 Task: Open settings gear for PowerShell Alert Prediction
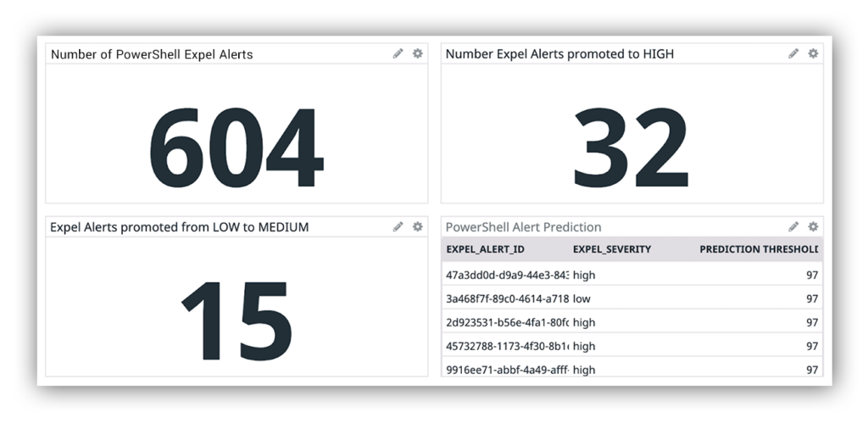pos(813,226)
